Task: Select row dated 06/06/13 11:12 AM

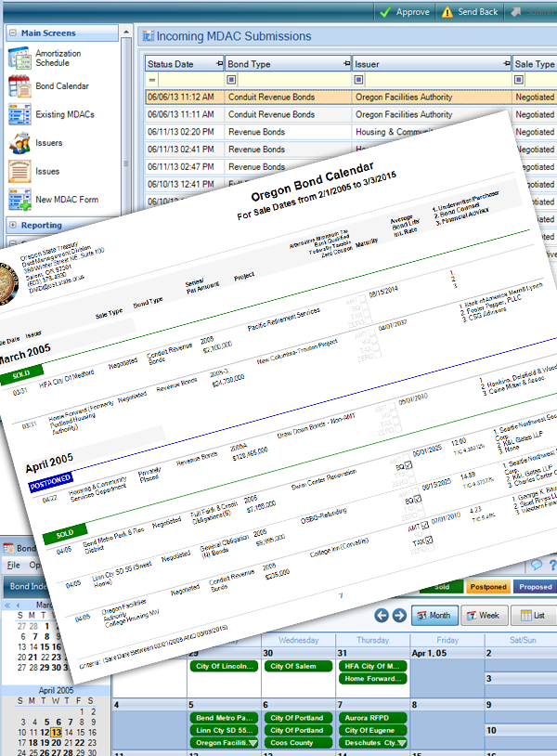Action: tap(351, 97)
